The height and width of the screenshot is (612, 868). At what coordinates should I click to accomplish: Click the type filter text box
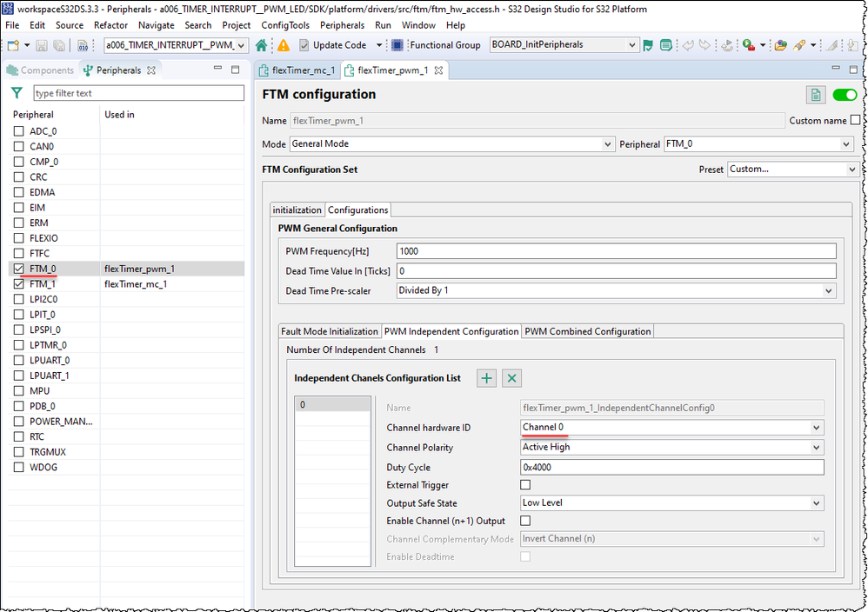pyautogui.click(x=138, y=93)
